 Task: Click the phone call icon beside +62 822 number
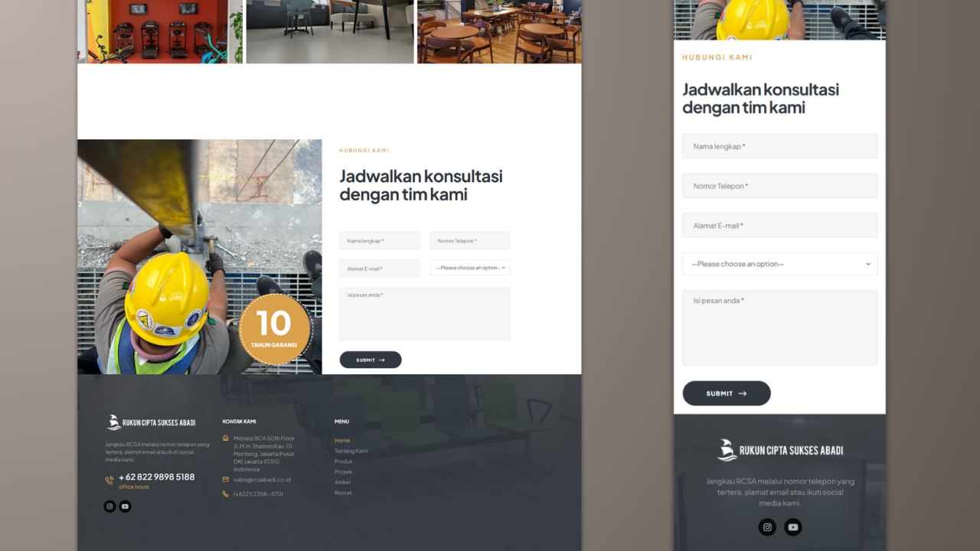click(x=109, y=481)
